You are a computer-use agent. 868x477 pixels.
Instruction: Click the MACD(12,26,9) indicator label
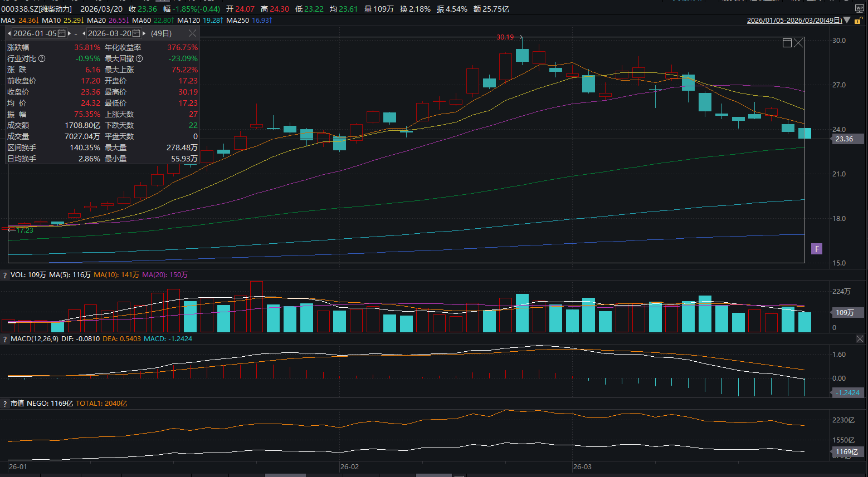pos(34,339)
